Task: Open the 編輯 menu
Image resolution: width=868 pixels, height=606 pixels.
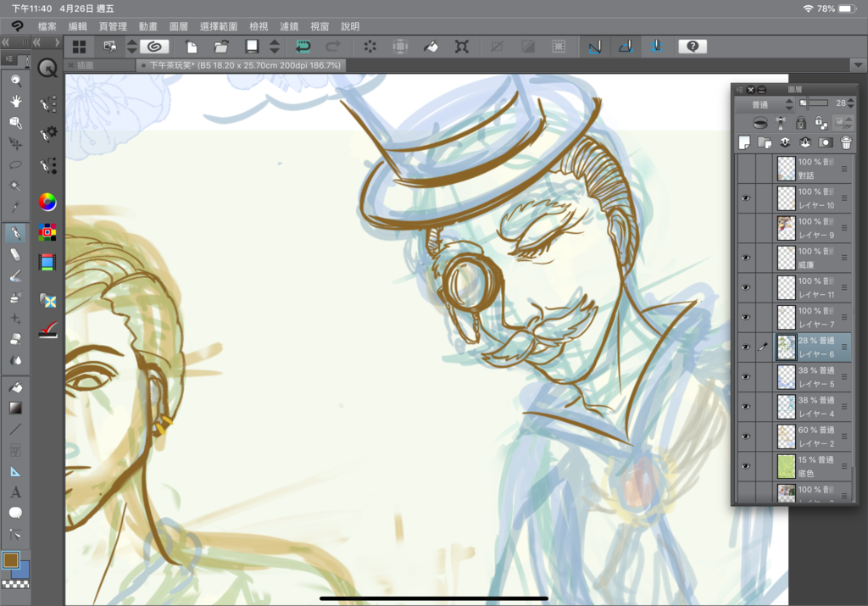Action: click(x=77, y=26)
